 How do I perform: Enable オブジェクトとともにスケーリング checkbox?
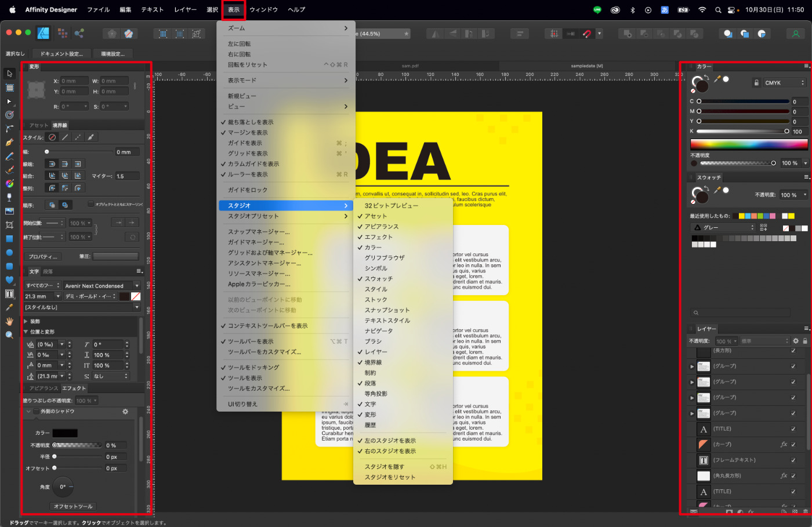coord(90,204)
